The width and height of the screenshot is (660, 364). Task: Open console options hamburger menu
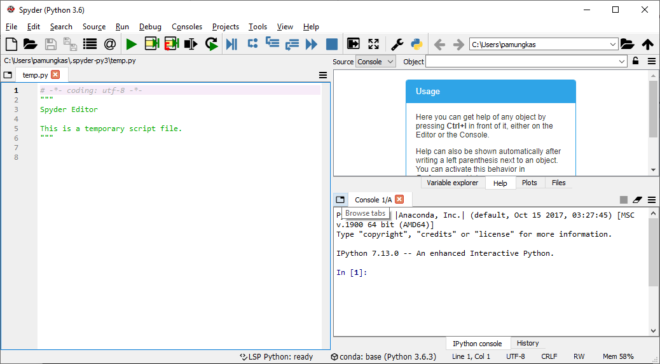click(652, 199)
